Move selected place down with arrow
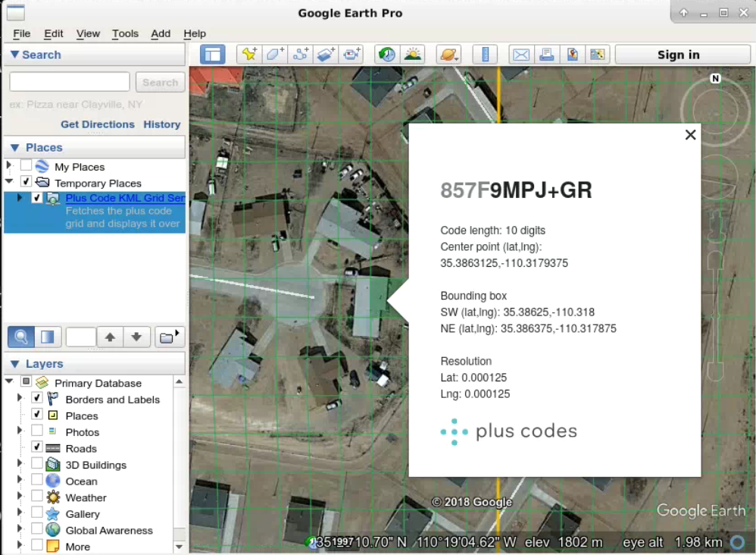Viewport: 756px width, 555px height. (136, 337)
